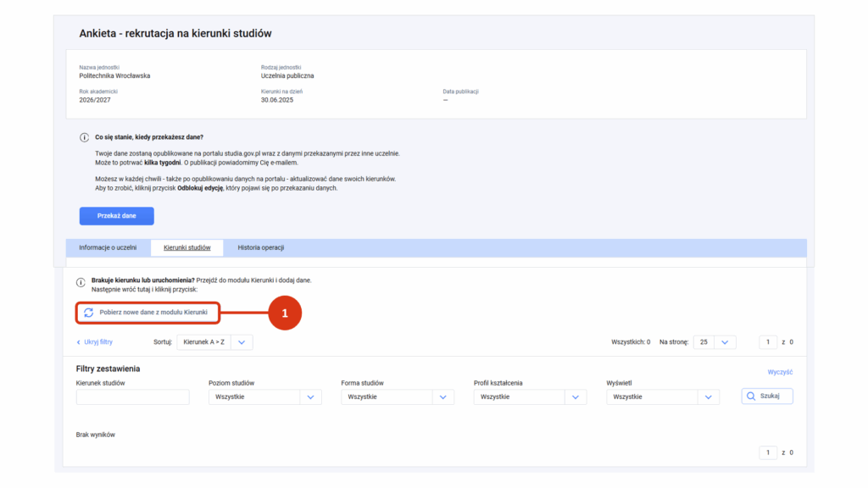The width and height of the screenshot is (868, 488).
Task: Click the top page number field
Action: (767, 342)
